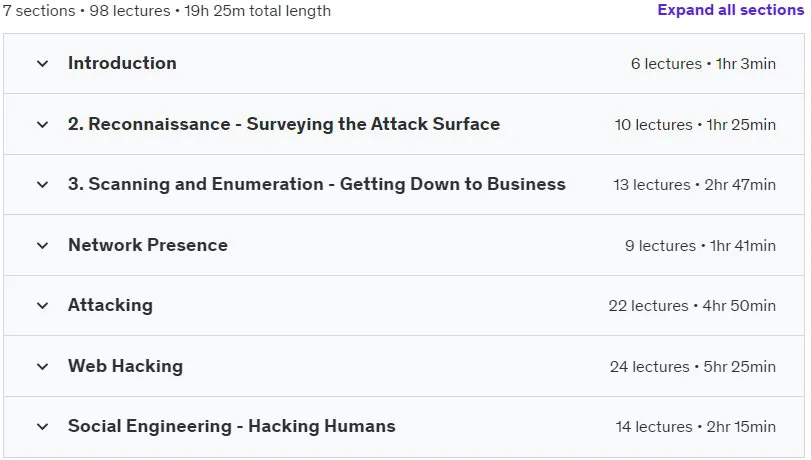Toggle the Network Presence chevron arrow
The width and height of the screenshot is (811, 460).
point(42,245)
